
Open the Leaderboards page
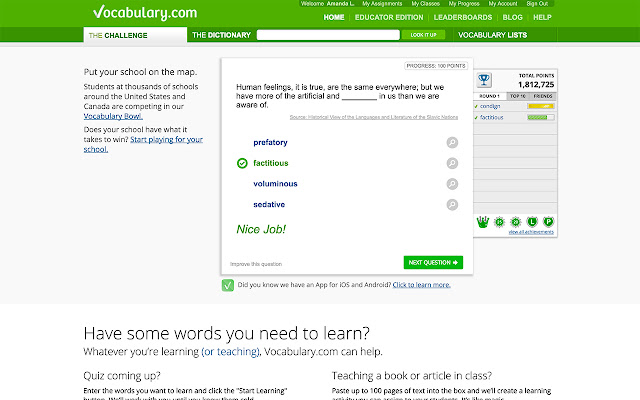(x=463, y=18)
